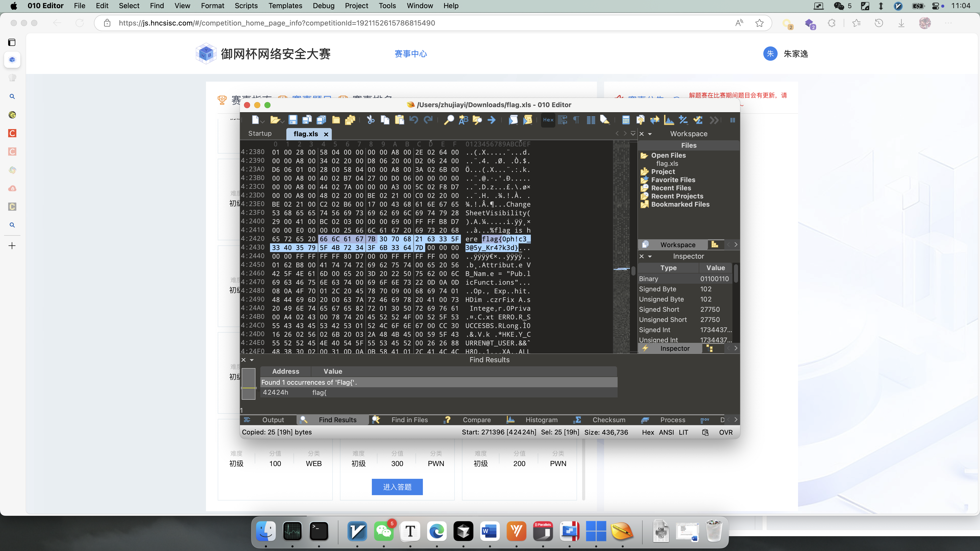The image size is (980, 551).
Task: Toggle ANSI character set in status bar
Action: 666,432
